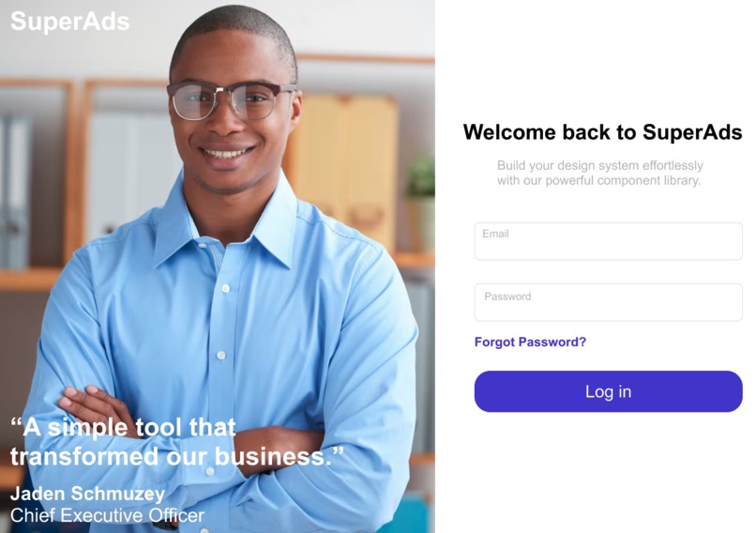Click the man's hand on crossed arms
Image resolution: width=756 pixels, height=533 pixels.
[92, 407]
